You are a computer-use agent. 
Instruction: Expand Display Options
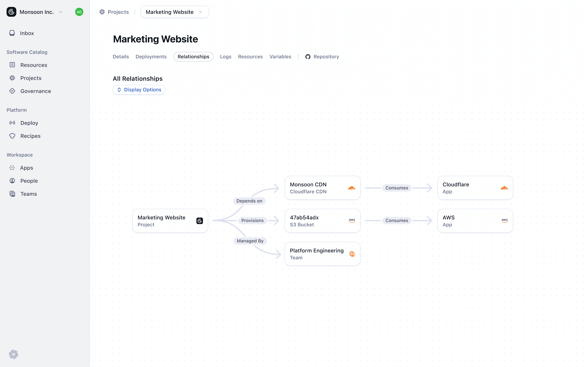pos(139,90)
